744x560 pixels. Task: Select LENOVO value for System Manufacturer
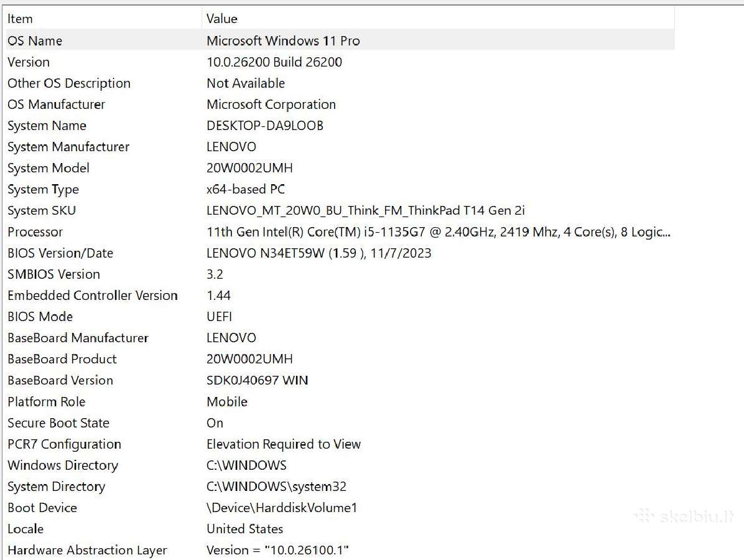coord(231,147)
